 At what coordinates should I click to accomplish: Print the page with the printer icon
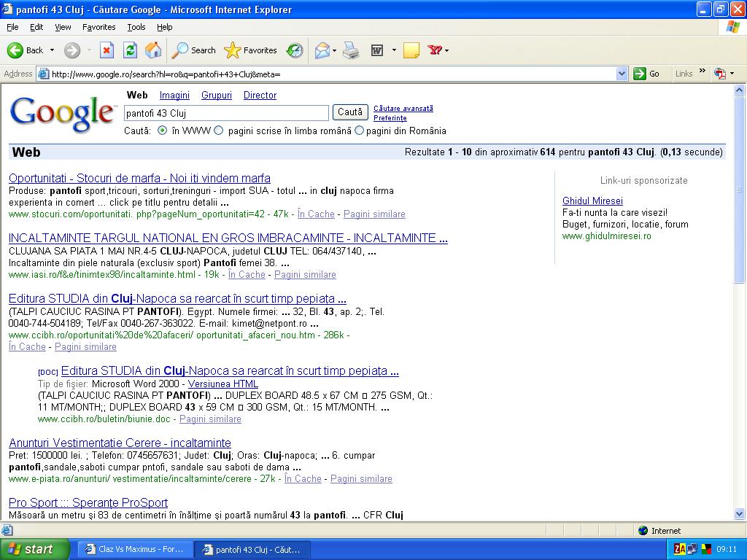click(351, 50)
